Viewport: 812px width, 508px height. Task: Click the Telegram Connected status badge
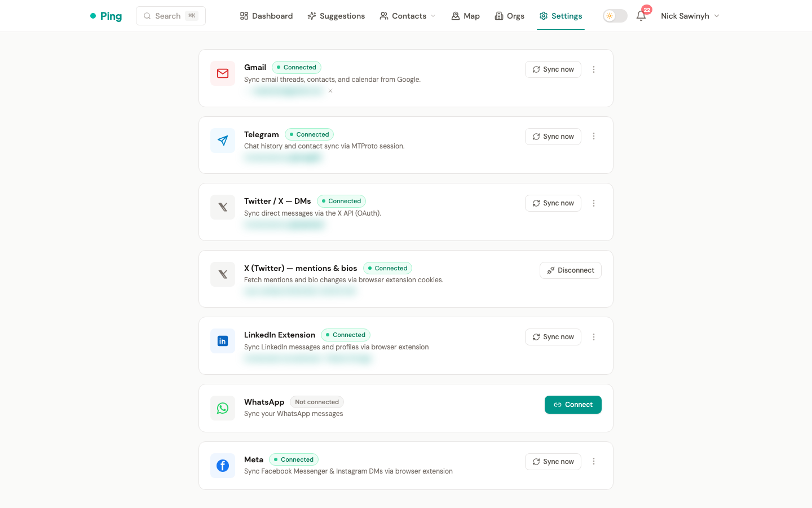click(310, 134)
